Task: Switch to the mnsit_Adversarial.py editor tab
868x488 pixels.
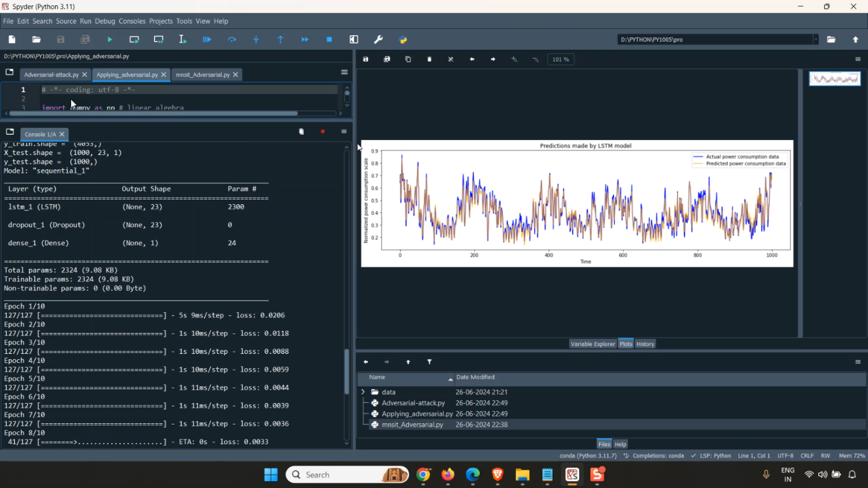Action: coord(203,75)
